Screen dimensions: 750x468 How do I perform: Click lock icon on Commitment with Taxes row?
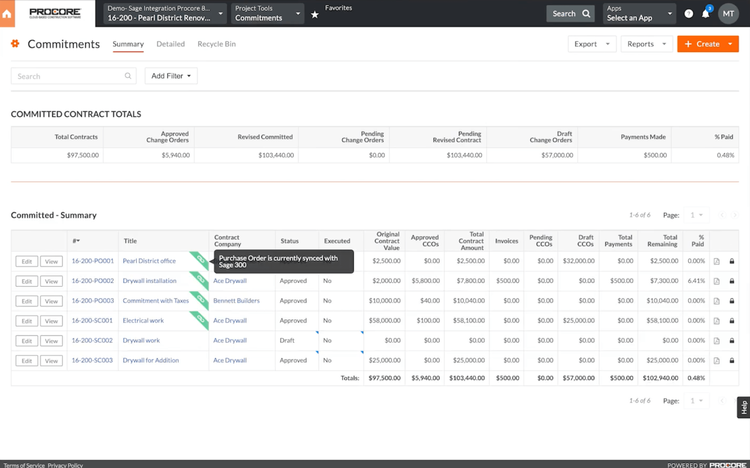731,301
